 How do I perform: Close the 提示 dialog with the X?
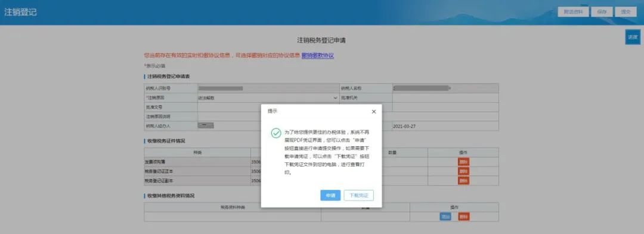tap(373, 112)
